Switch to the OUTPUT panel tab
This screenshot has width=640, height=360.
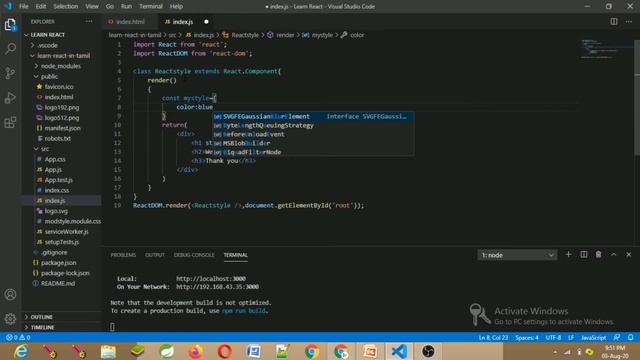click(x=155, y=255)
